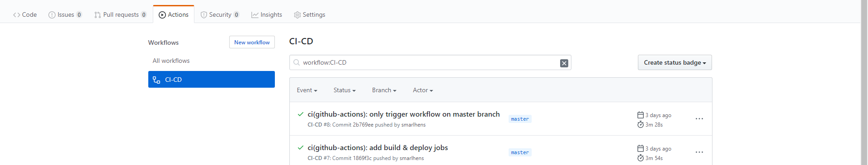Click green checkmark of run #7
The image size is (868, 165).
(x=301, y=147)
